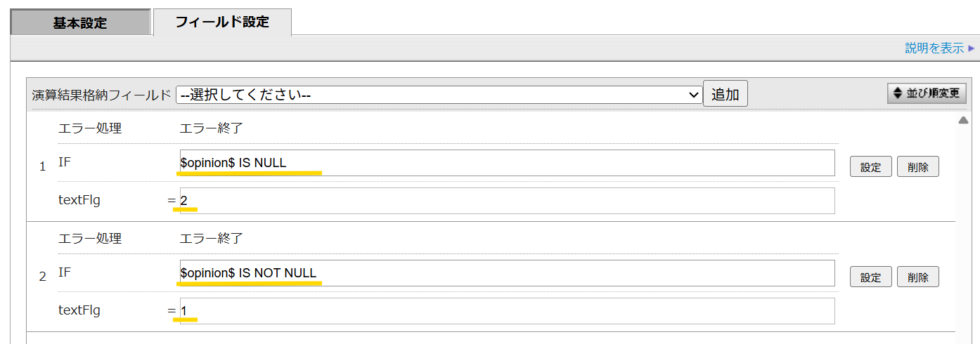
Task: Click the エラー終了 text in rule 1
Action: 211,128
